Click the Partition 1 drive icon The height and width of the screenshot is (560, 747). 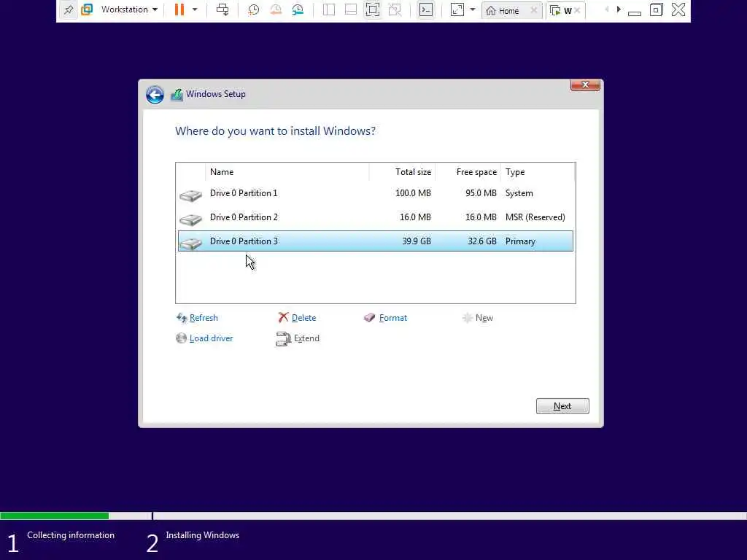click(190, 195)
